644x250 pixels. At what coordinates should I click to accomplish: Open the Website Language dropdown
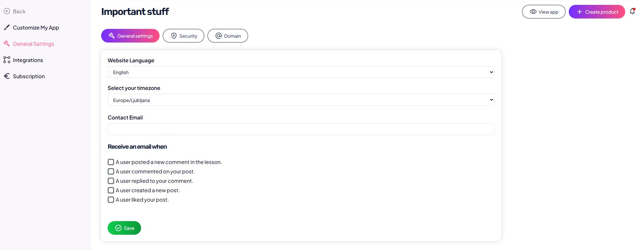[x=301, y=72]
